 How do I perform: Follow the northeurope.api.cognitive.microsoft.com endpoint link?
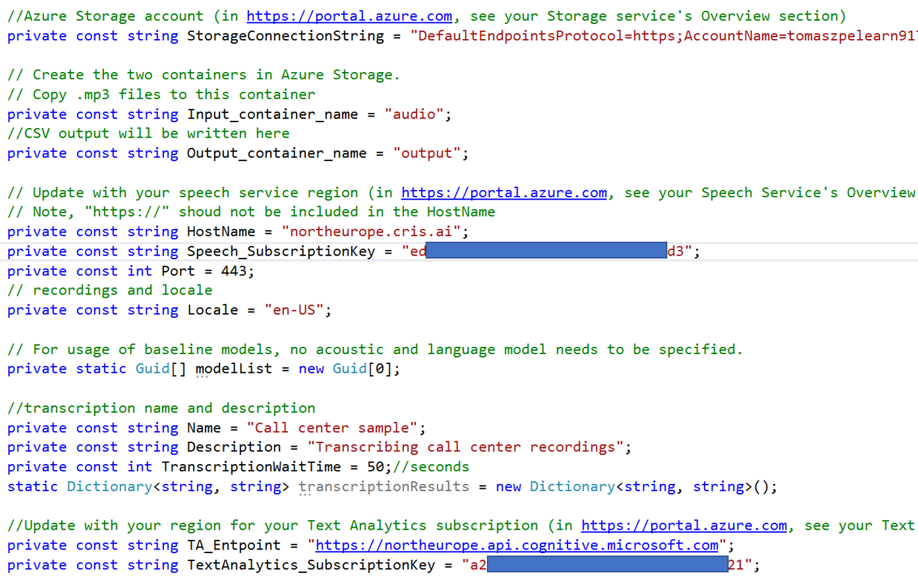pos(517,545)
